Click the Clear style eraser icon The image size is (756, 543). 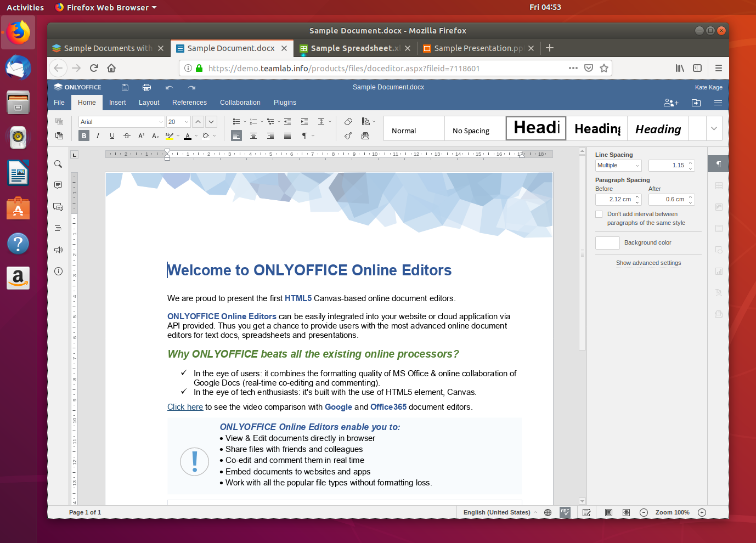348,121
